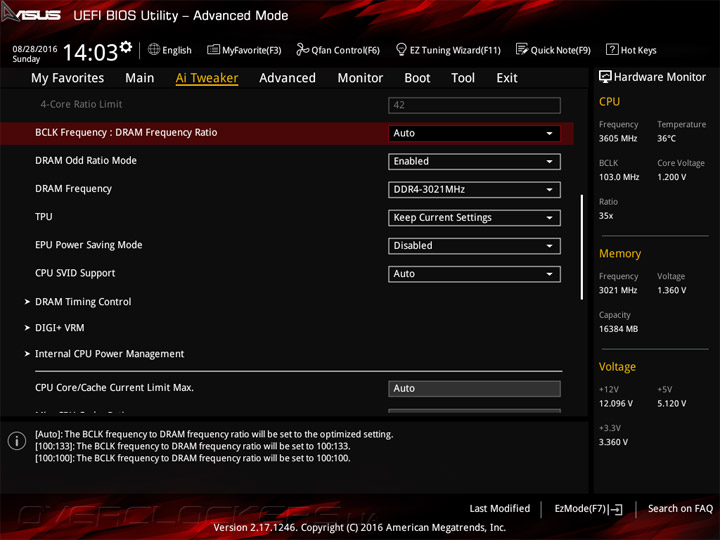Select the CPU SVID Support label
This screenshot has width=720, height=540.
tap(75, 273)
